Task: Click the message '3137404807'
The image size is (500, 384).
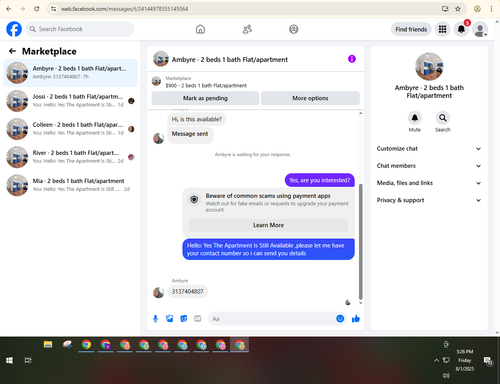Action: click(x=187, y=292)
